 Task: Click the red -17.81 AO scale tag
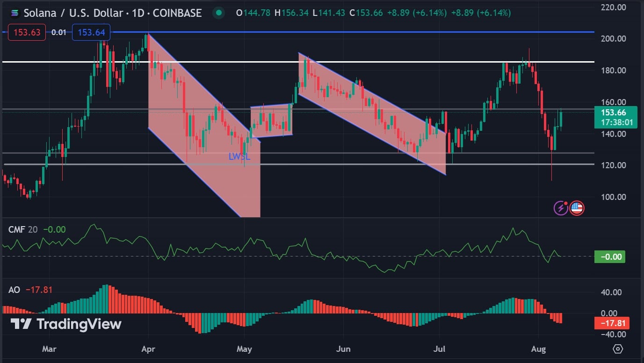tap(612, 323)
